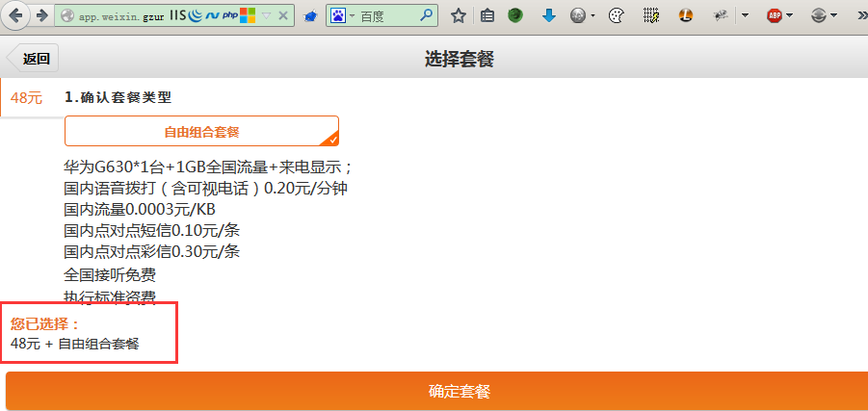The image size is (868, 411).
Task: Click the green swirl extension icon
Action: (x=515, y=16)
